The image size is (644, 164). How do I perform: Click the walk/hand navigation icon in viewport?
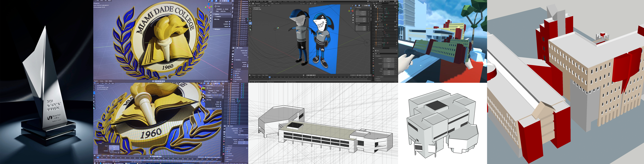pyautogui.click(x=353, y=18)
